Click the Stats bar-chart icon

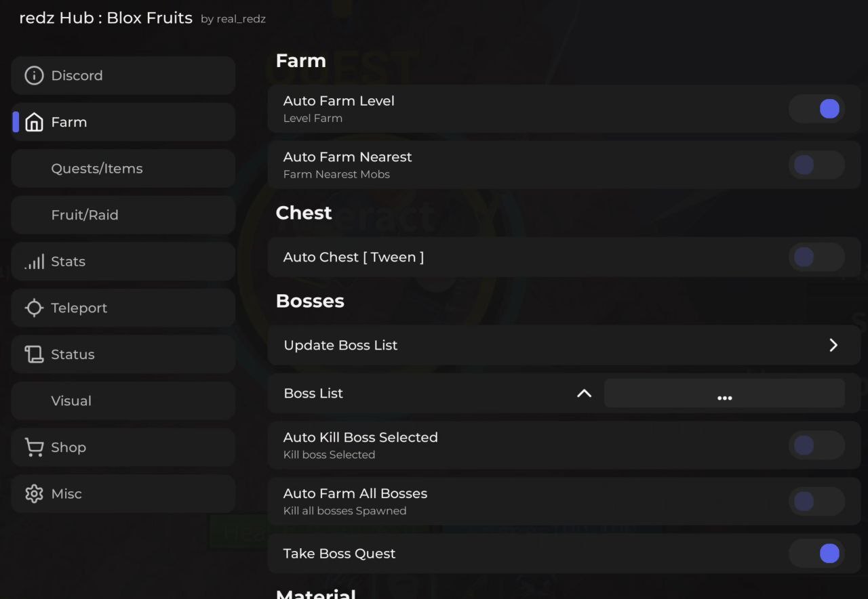pyautogui.click(x=34, y=262)
